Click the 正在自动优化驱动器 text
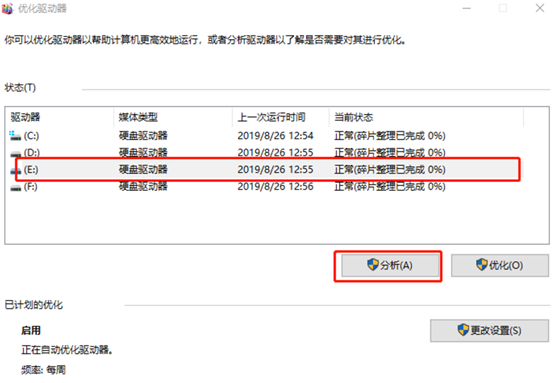The width and height of the screenshot is (554, 383). click(67, 350)
